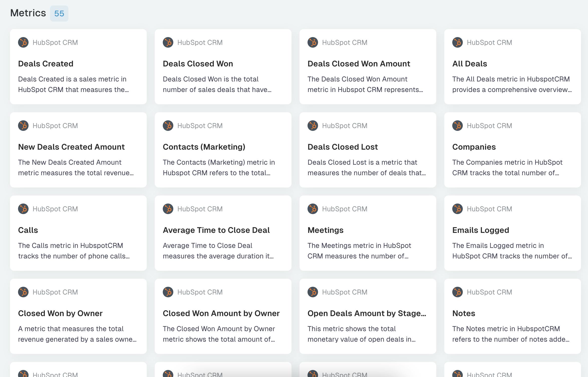
Task: Click HubSpot icon on New Deals Created Amount card
Action: (23, 126)
